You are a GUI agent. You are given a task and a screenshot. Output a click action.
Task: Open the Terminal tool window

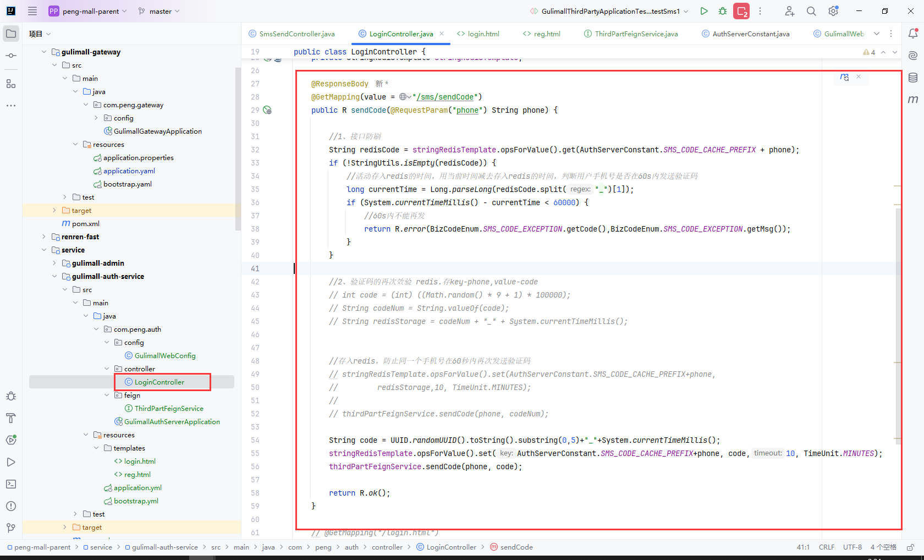click(11, 484)
